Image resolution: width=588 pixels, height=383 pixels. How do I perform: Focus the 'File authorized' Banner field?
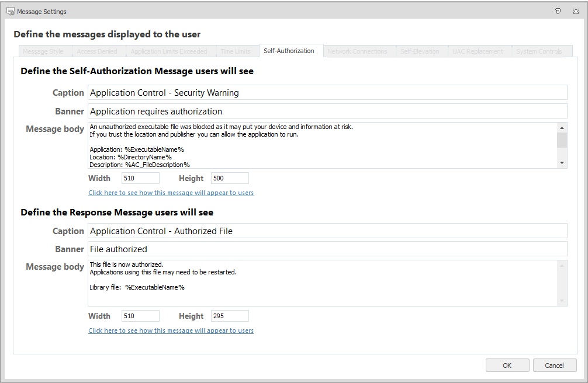327,249
